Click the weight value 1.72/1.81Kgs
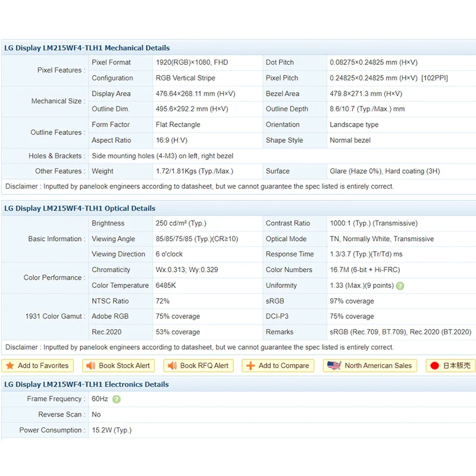The height and width of the screenshot is (476, 476). pyautogui.click(x=195, y=171)
